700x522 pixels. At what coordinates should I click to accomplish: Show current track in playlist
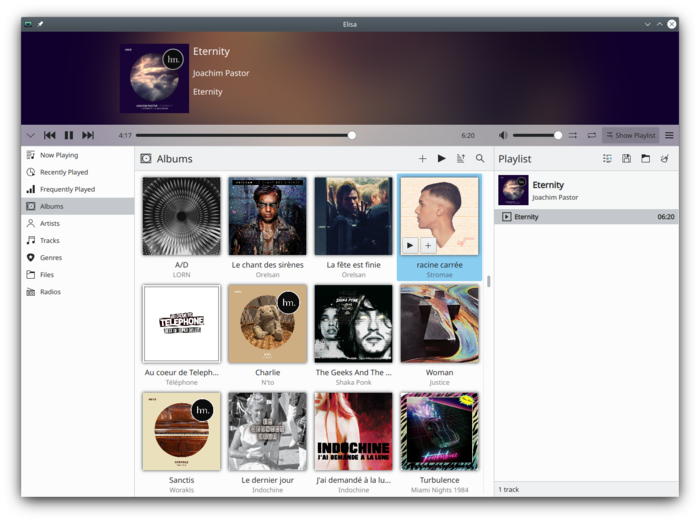(x=607, y=158)
